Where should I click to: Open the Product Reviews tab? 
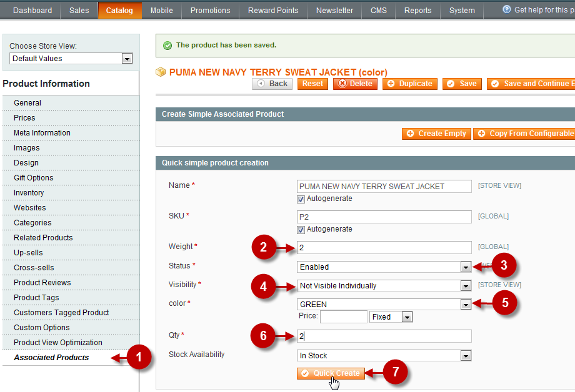(x=71, y=283)
